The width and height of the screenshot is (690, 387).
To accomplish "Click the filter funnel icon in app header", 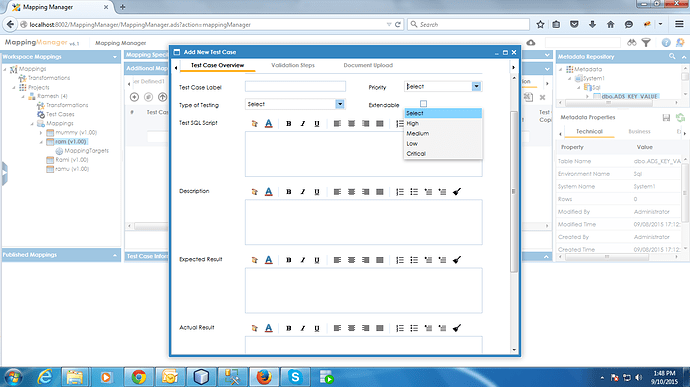I will coord(646,43).
